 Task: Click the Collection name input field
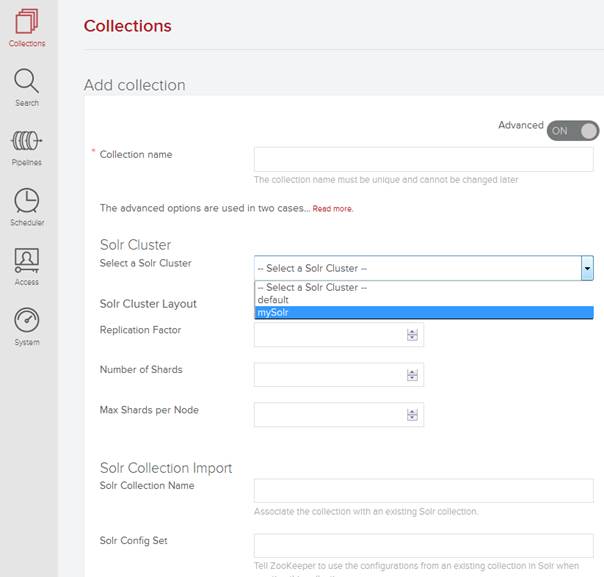coord(423,160)
